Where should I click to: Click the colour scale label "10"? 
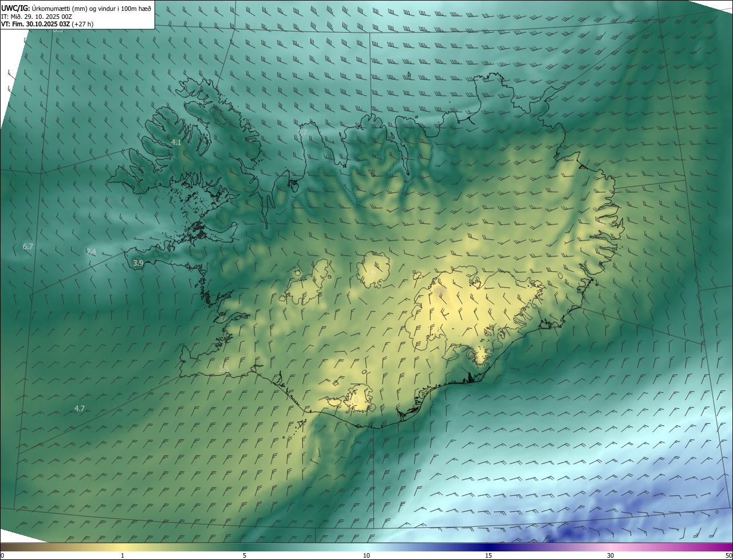coord(366,555)
